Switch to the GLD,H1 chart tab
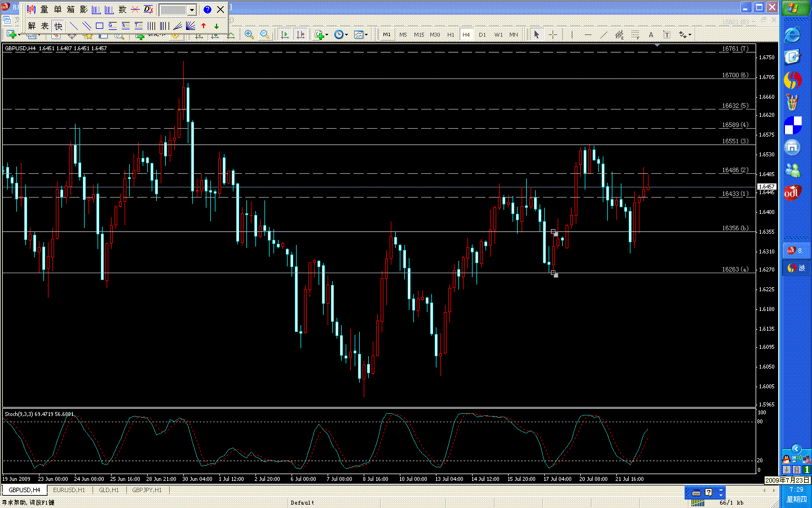The image size is (812, 508). coord(109,490)
